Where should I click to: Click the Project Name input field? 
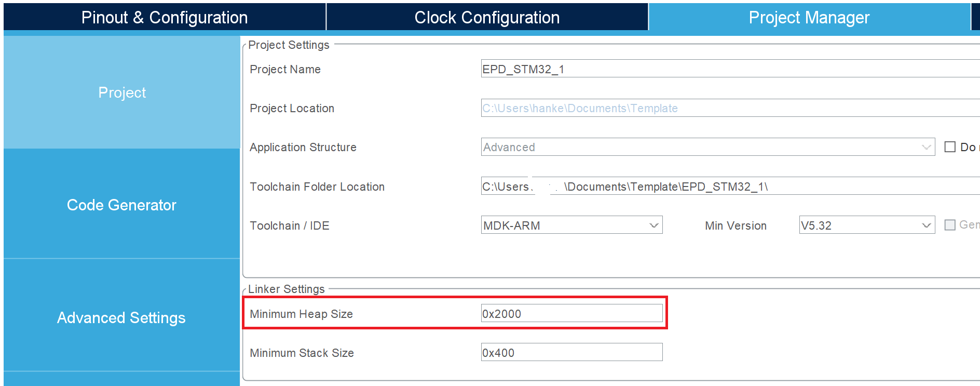(x=727, y=69)
